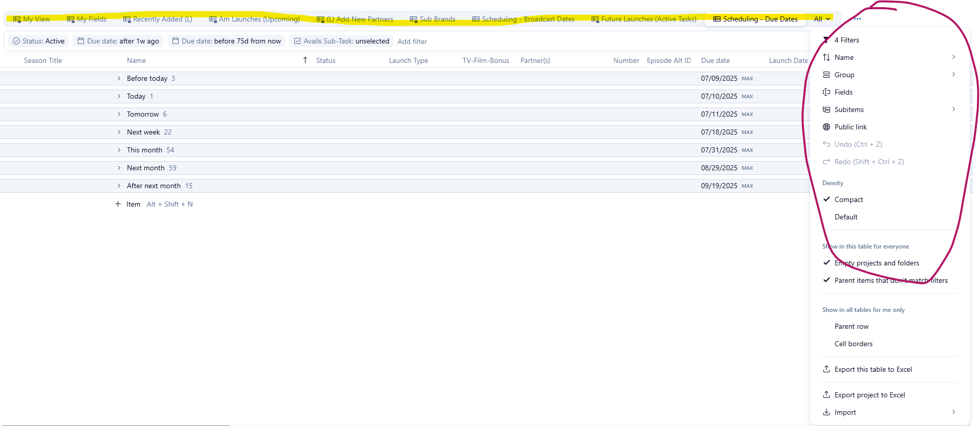
Task: Click the Fields columns icon
Action: [826, 92]
